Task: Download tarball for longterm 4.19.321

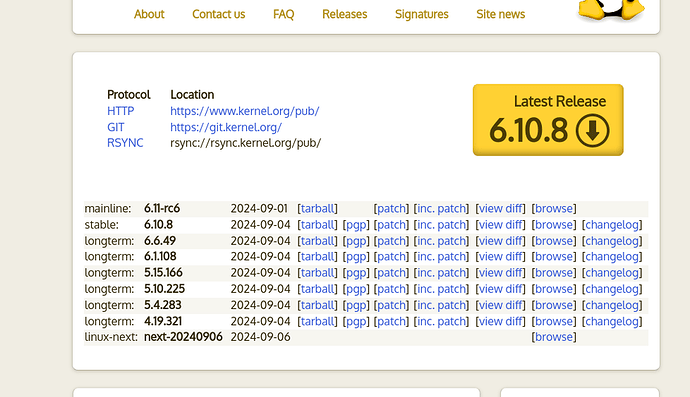Action: pos(318,321)
